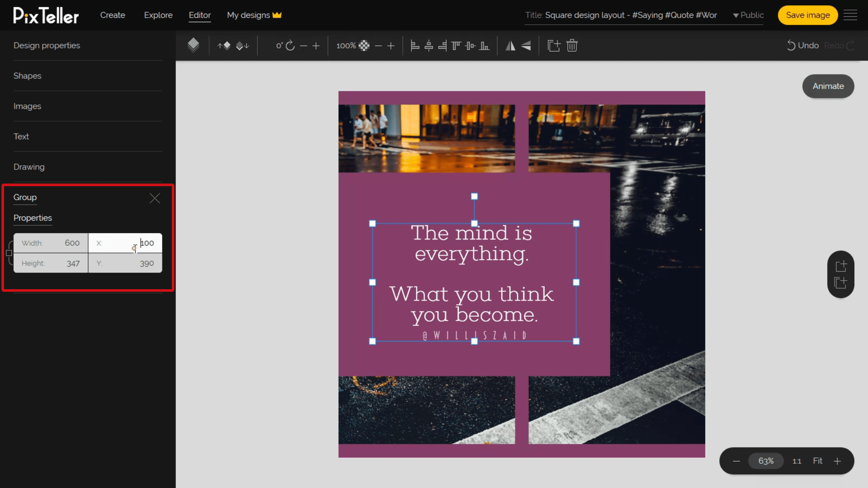Open the Shapes panel
868x488 pixels.
(28, 75)
